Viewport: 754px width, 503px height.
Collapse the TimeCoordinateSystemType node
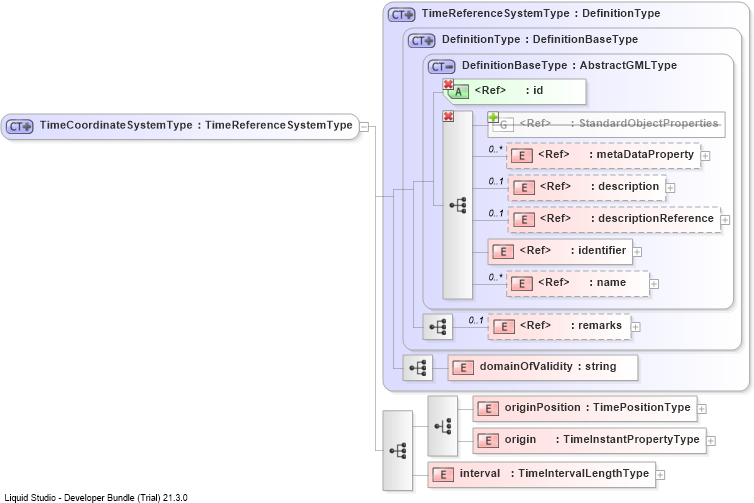[x=364, y=127]
